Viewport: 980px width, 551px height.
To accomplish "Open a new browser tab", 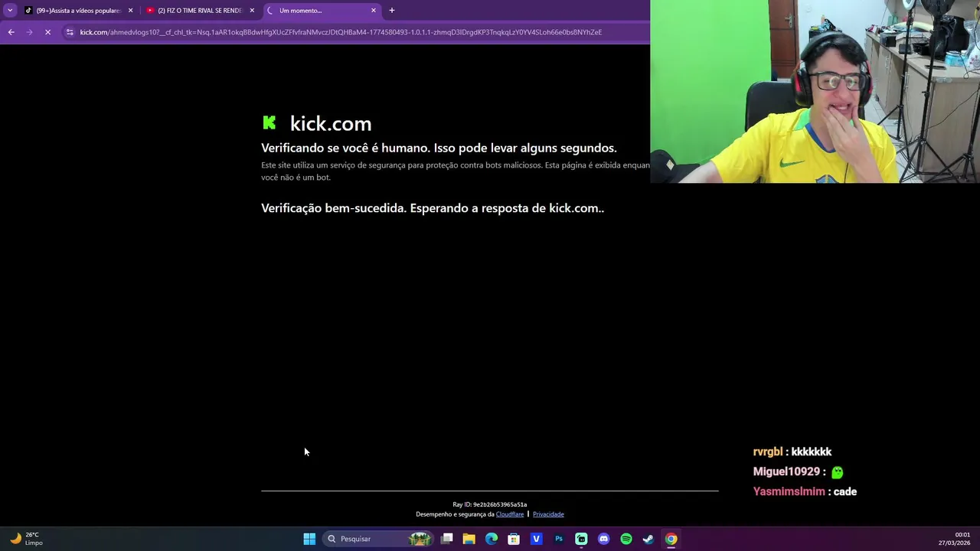I will [x=392, y=10].
